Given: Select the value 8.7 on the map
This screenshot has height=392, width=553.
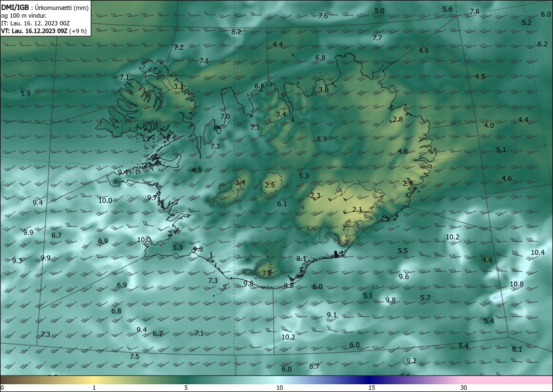Looking at the screenshot, I should [314, 367].
